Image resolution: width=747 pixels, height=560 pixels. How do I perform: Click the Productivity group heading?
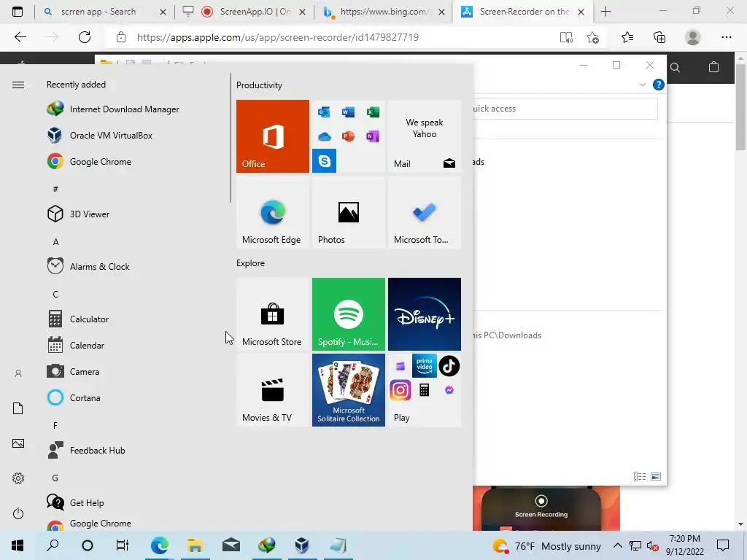tap(259, 85)
